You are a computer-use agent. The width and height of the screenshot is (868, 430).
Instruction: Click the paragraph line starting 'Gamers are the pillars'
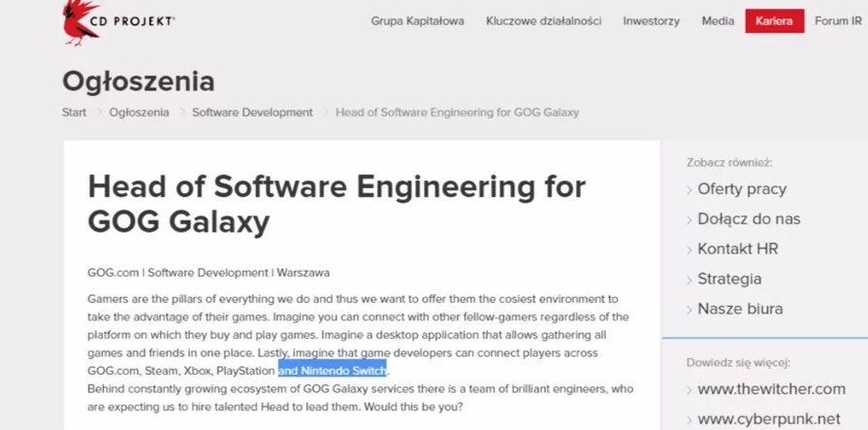[353, 299]
